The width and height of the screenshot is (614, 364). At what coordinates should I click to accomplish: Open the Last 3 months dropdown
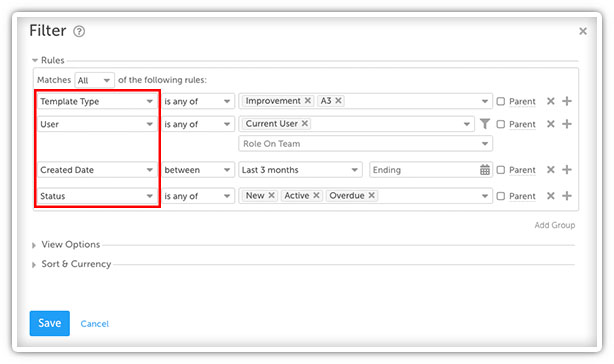tap(300, 170)
